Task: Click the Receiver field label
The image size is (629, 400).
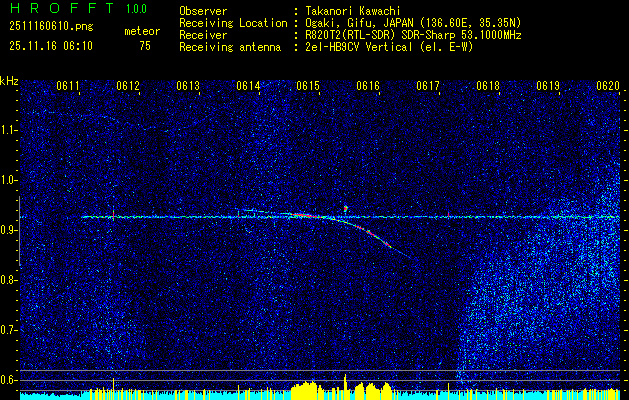Action: tap(203, 35)
